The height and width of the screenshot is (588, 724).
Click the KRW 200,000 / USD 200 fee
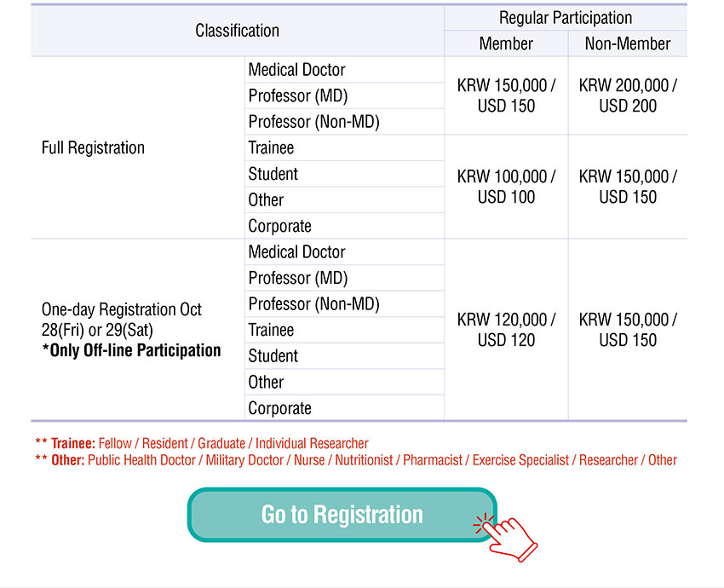(628, 95)
